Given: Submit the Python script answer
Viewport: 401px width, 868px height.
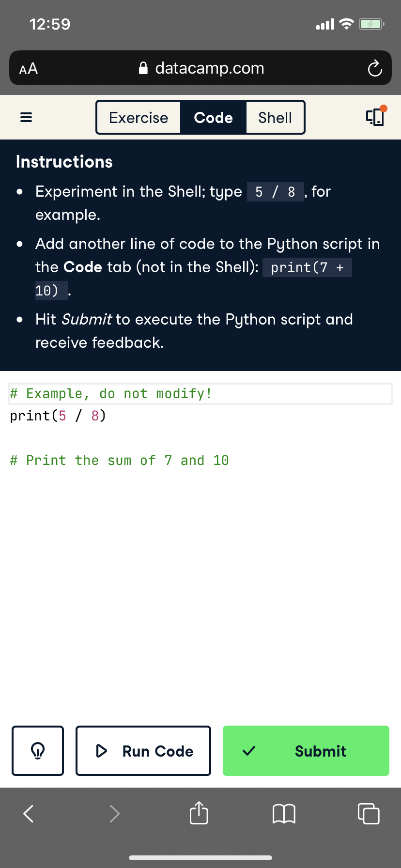Looking at the screenshot, I should [306, 751].
